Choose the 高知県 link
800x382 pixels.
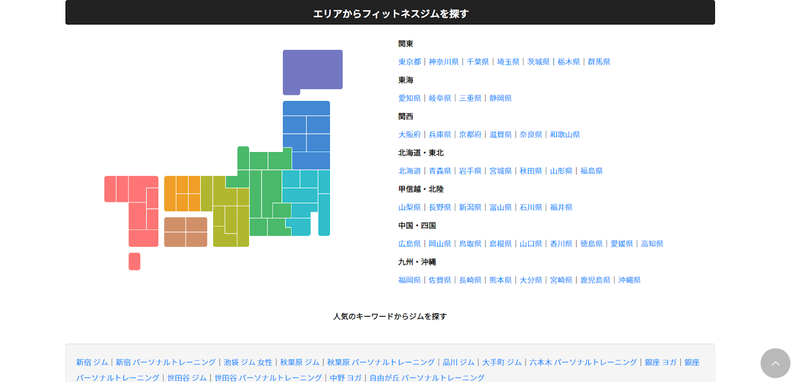pyautogui.click(x=653, y=244)
